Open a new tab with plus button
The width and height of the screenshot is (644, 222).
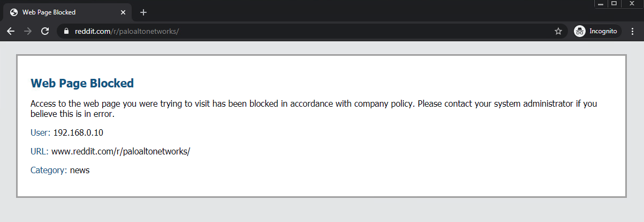(143, 12)
